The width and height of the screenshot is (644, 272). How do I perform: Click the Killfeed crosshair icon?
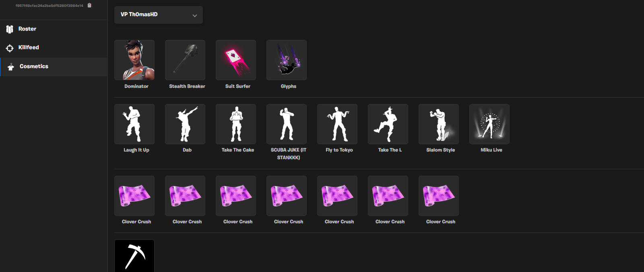pyautogui.click(x=10, y=48)
